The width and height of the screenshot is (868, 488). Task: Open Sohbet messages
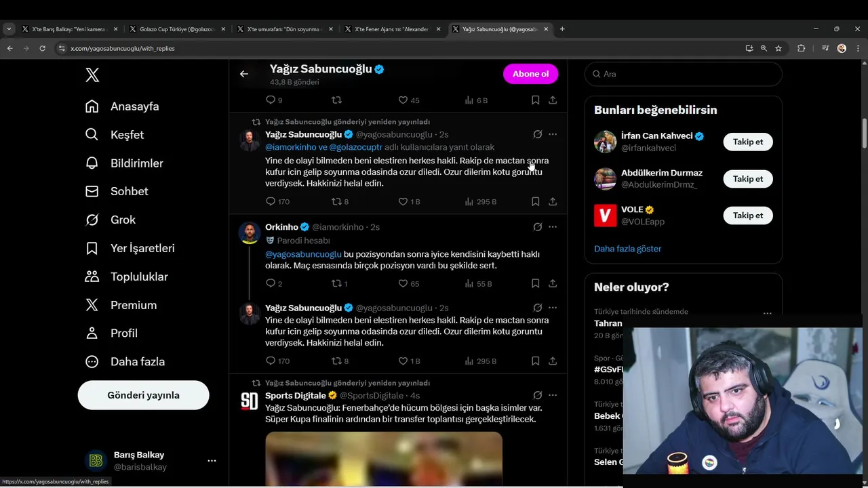tap(116, 191)
